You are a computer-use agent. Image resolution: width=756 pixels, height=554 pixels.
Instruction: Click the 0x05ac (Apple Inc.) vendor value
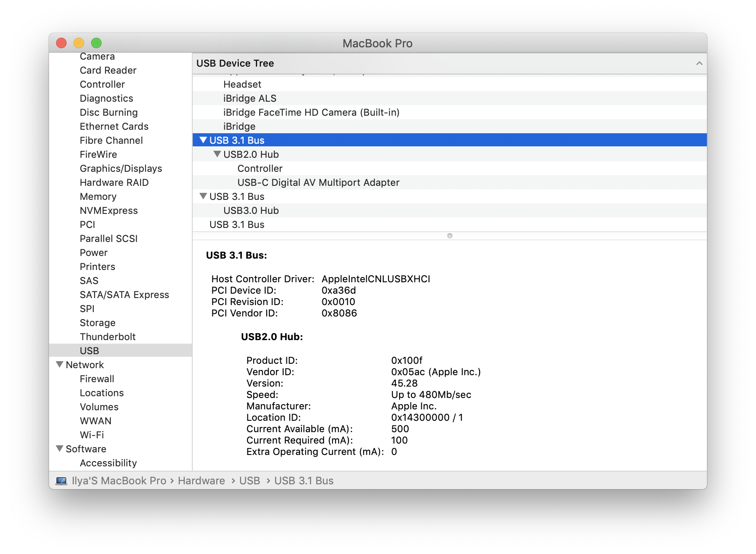[436, 372]
